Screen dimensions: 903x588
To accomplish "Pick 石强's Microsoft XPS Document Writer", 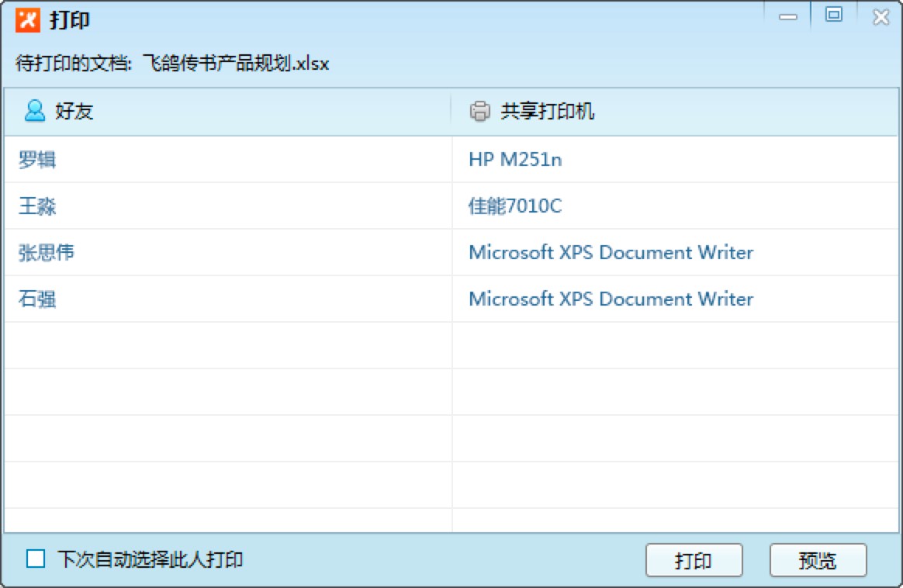I will [x=611, y=299].
